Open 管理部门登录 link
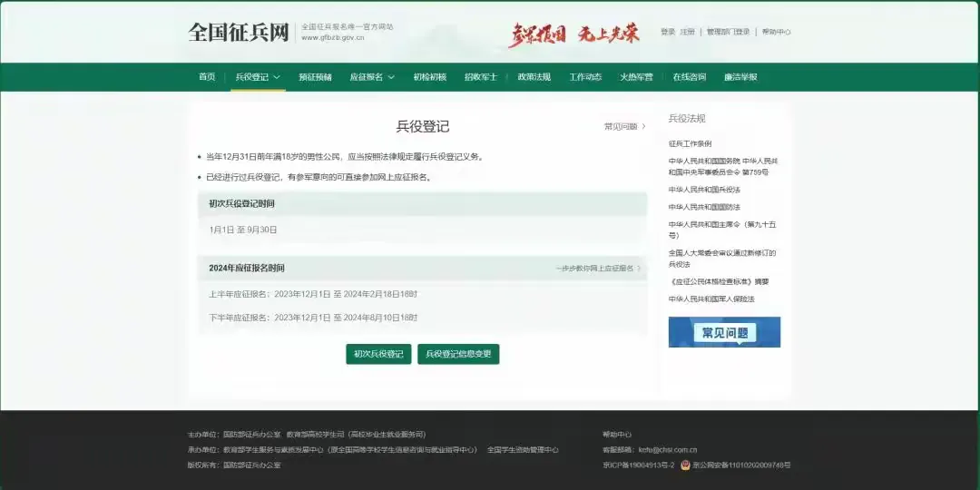Image resolution: width=980 pixels, height=490 pixels. (728, 32)
